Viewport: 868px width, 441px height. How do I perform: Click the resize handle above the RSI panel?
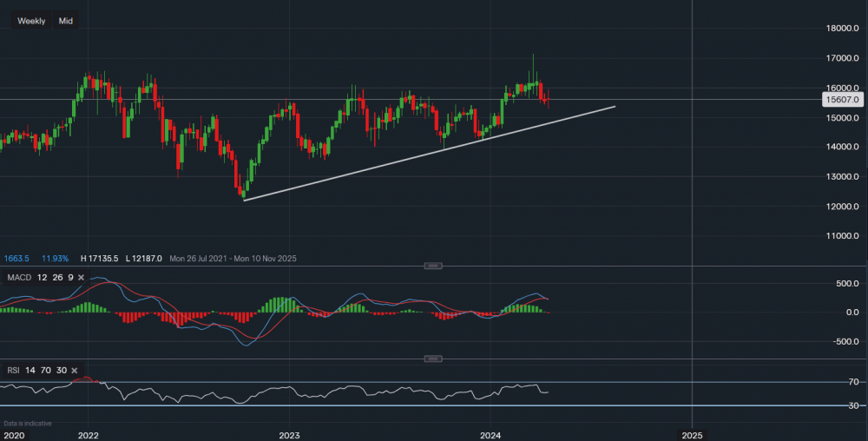tap(433, 359)
